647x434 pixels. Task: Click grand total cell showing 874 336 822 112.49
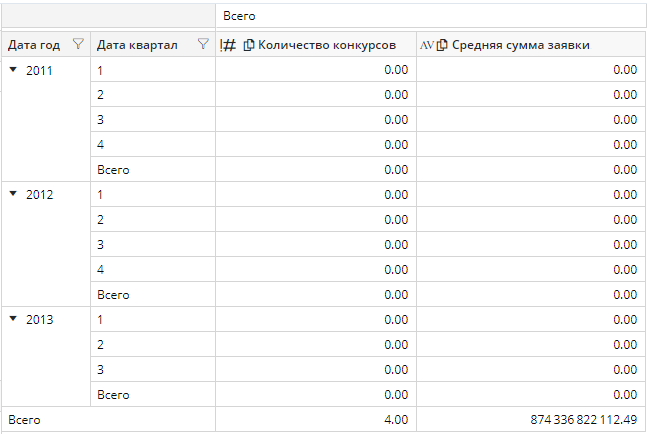coord(583,420)
